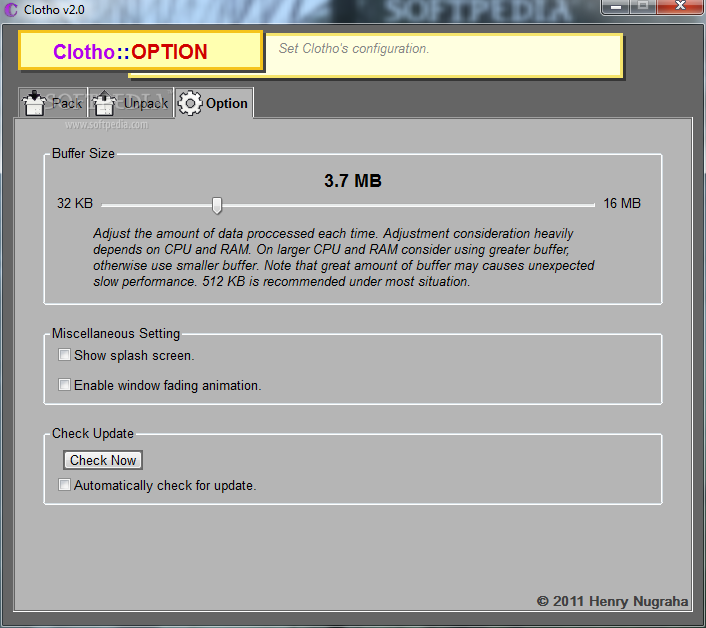Click the Check Now button
Viewport: 706px width, 628px height.
(x=103, y=460)
